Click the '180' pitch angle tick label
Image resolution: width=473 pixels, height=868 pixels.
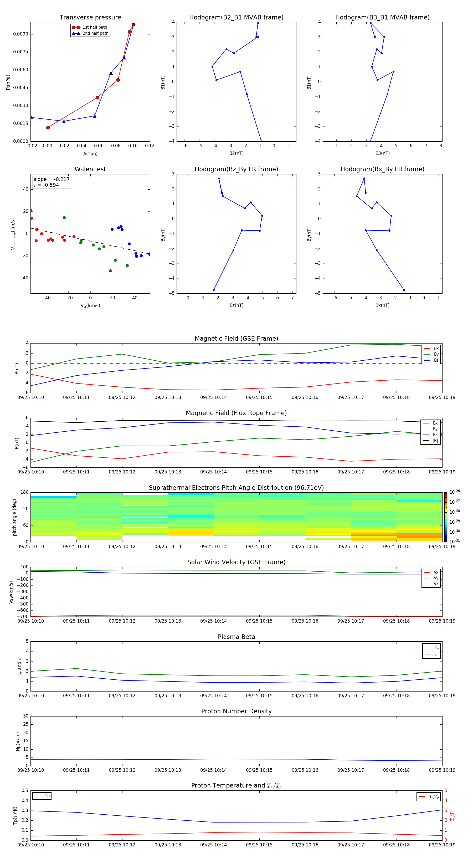pos(25,492)
